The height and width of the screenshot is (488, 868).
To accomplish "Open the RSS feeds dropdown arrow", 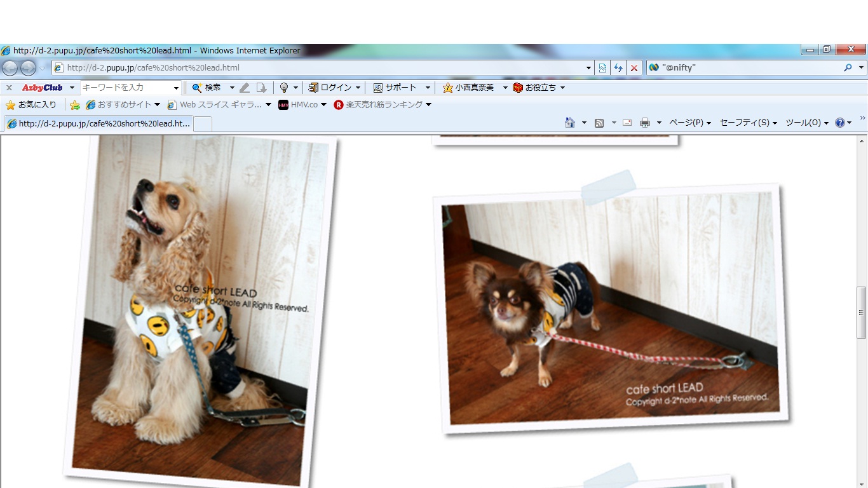I will tap(614, 123).
